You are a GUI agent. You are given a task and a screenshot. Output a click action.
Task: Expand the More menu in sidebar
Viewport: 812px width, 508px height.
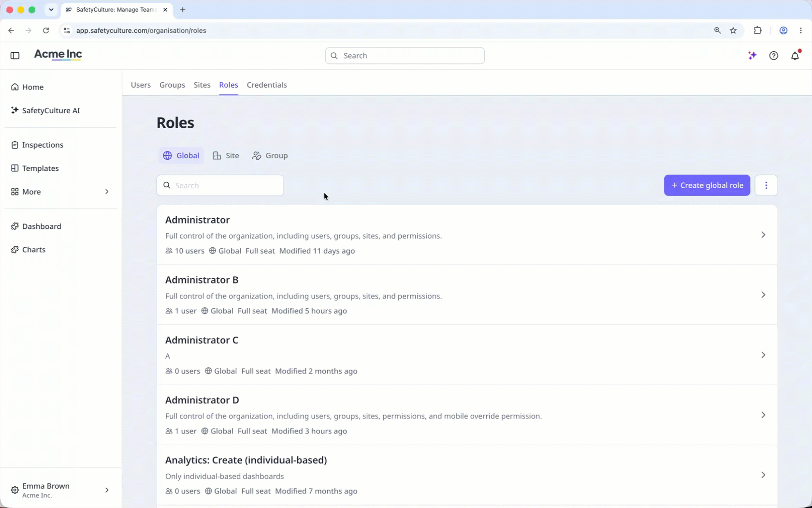[60, 192]
